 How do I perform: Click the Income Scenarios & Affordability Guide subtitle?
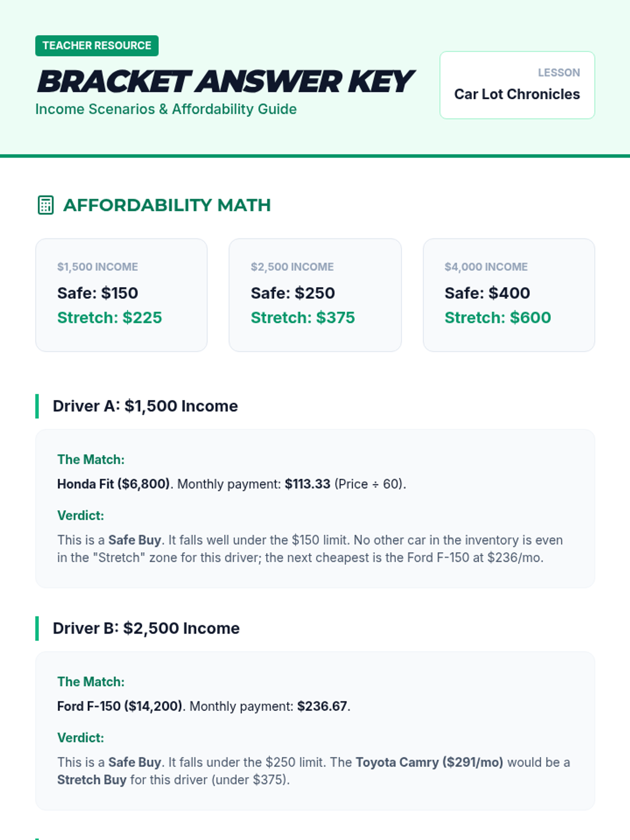click(166, 109)
